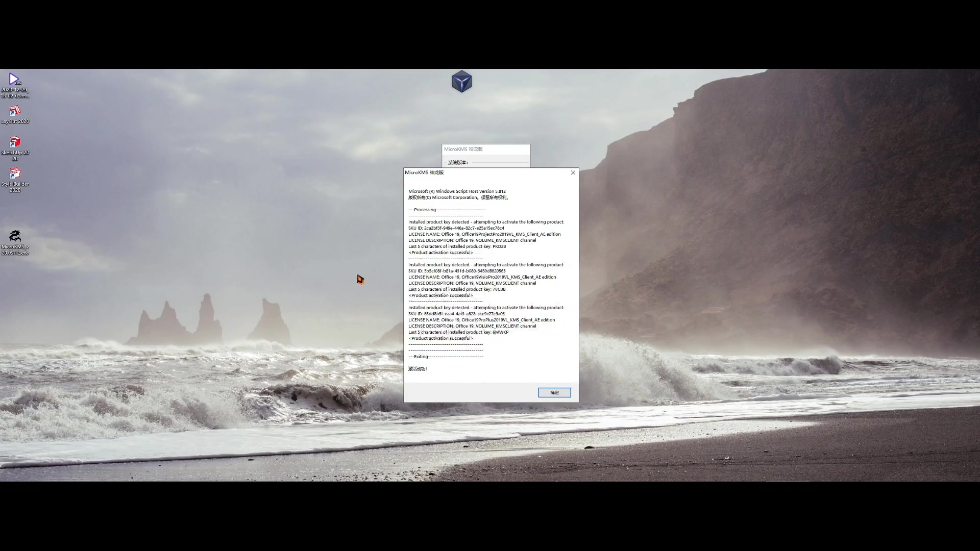Click 激活成功 success message text
980x551 pixels.
coord(416,368)
